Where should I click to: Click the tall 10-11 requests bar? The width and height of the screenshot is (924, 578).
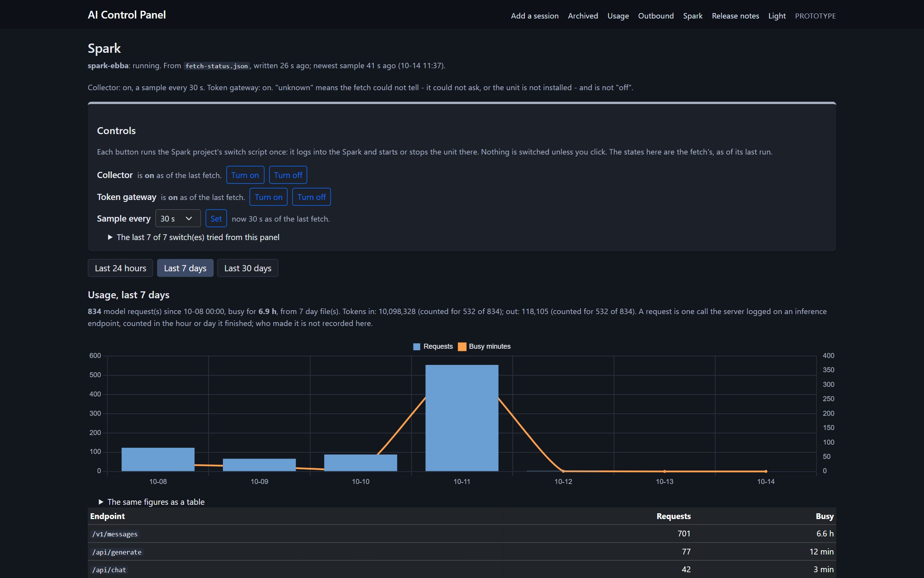pyautogui.click(x=462, y=418)
